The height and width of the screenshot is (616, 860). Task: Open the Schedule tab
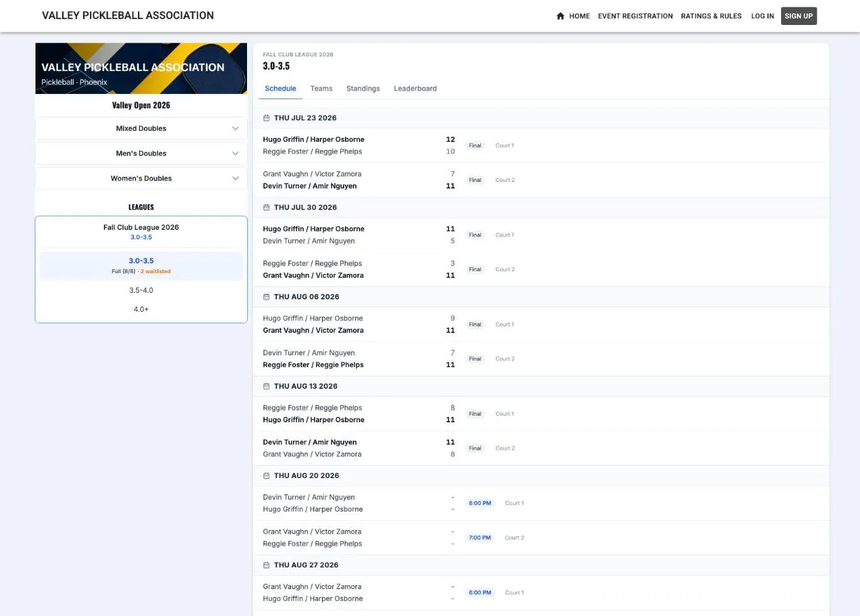click(281, 89)
